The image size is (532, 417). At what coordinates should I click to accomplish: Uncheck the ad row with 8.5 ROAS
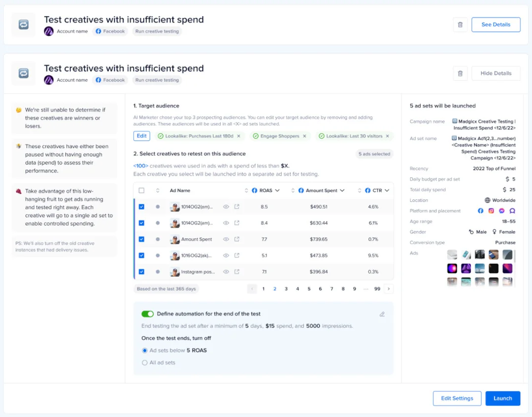[x=141, y=206]
